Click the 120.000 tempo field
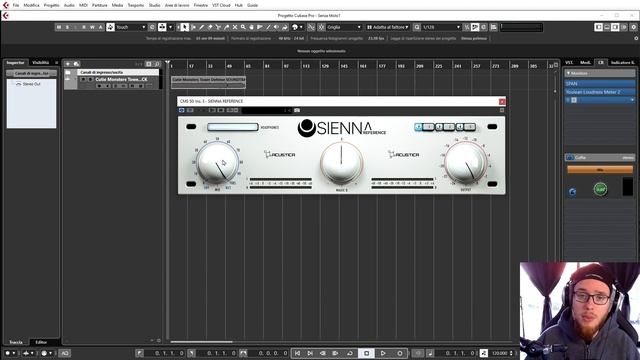Screen dimensions: 640x360 pyautogui.click(x=499, y=353)
